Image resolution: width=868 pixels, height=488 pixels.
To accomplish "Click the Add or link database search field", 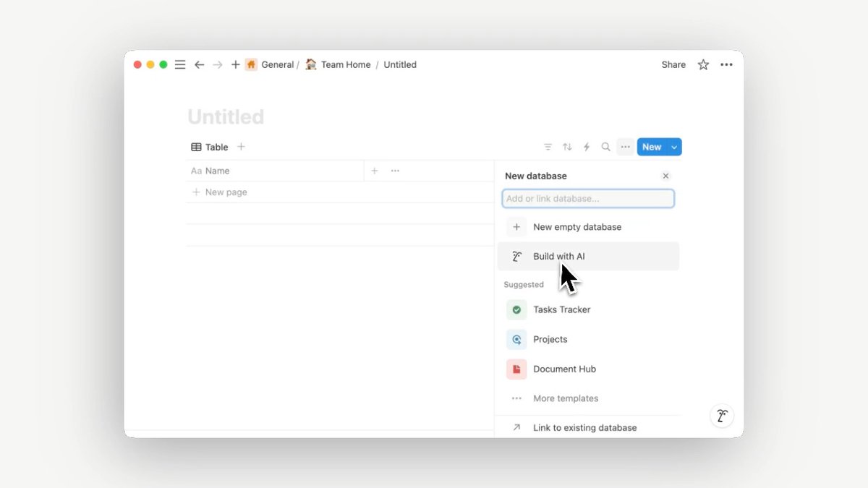I will click(588, 198).
